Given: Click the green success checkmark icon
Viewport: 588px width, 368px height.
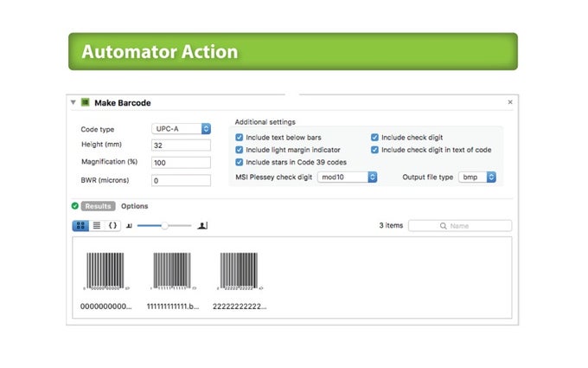Looking at the screenshot, I should click(x=75, y=206).
